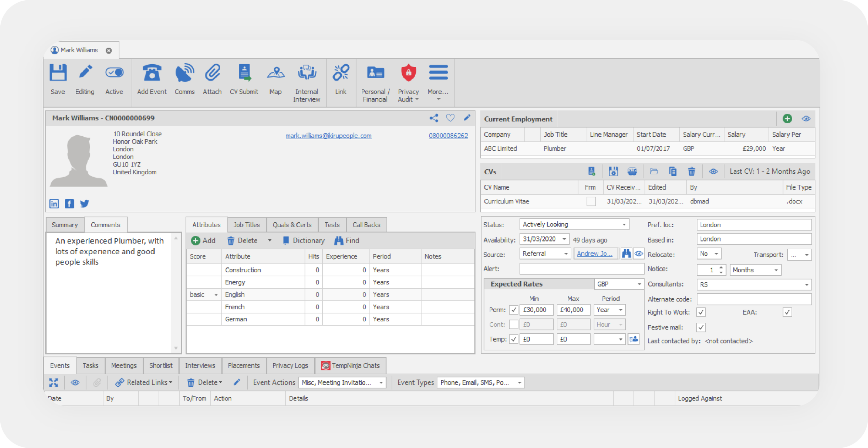Delete the Curriculum Vitae from CVs panel

692,171
